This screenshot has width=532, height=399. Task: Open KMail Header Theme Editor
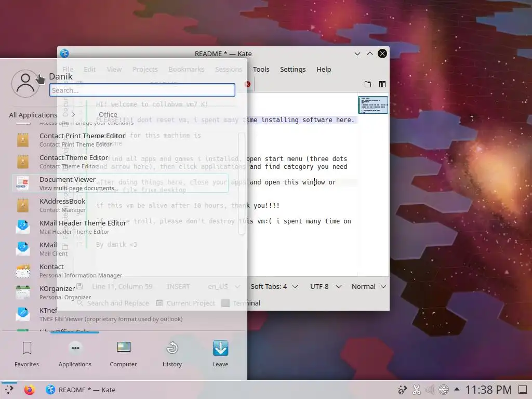tap(120, 227)
